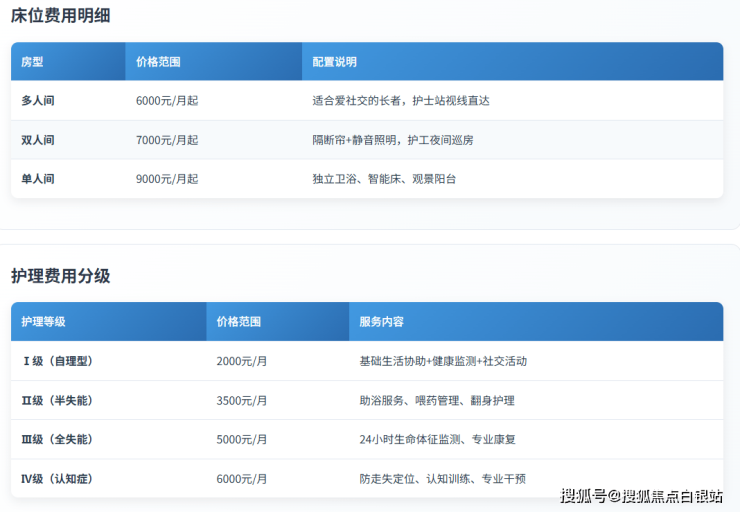The width and height of the screenshot is (740, 512).
Task: Click the Ⅲ级（全失能） row label
Action: pos(57,440)
